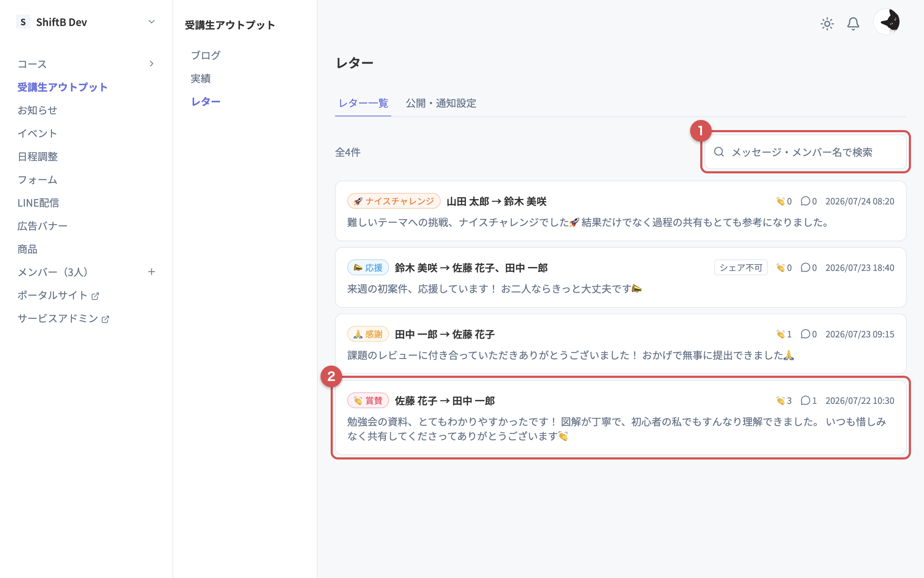Select レター in submenu
This screenshot has height=578, width=924.
[x=205, y=101]
